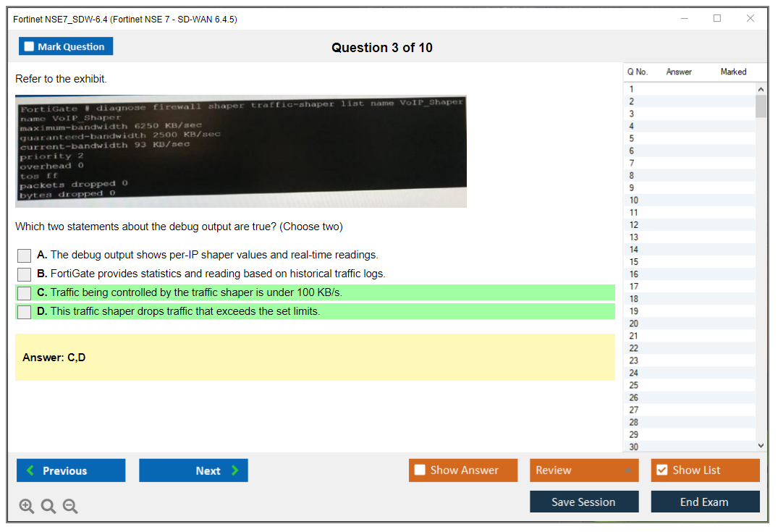Click the zoom reset magnifier icon
The image size is (778, 532).
pos(48,507)
